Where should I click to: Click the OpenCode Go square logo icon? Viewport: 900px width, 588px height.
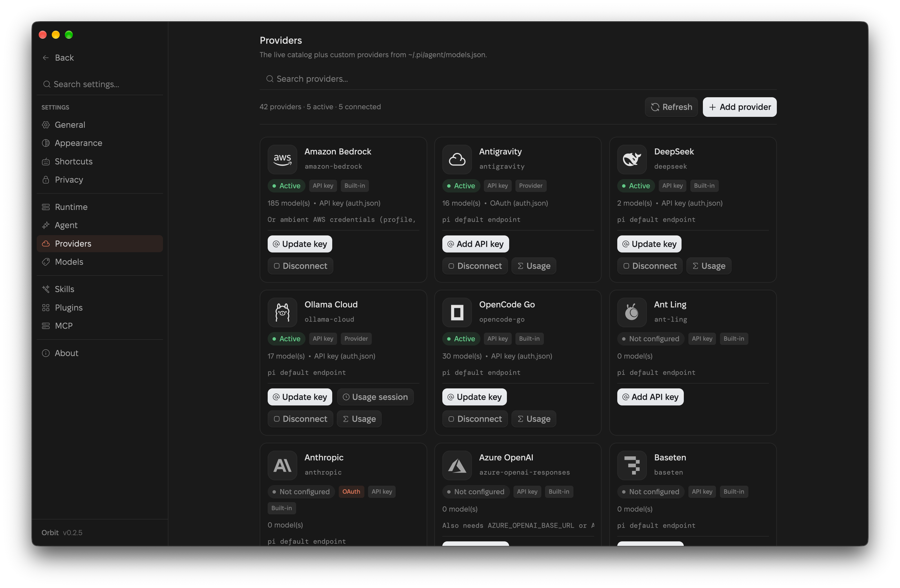click(x=457, y=312)
